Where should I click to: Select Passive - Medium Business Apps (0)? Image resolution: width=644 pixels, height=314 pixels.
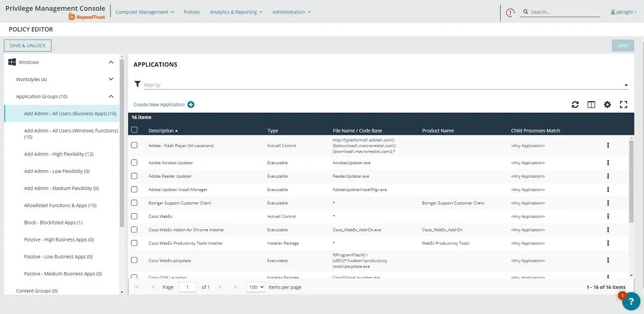coord(62,274)
